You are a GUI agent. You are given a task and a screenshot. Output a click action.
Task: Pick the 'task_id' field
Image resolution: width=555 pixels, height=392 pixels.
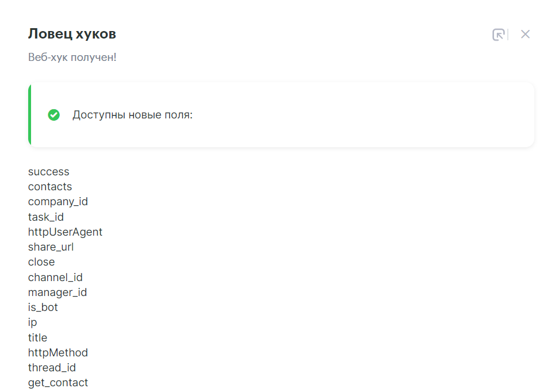[46, 217]
